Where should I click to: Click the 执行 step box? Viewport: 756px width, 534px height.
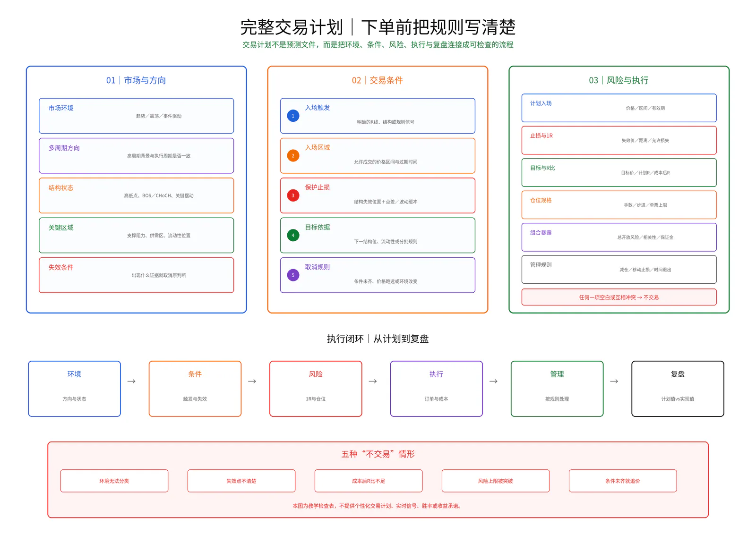(437, 389)
